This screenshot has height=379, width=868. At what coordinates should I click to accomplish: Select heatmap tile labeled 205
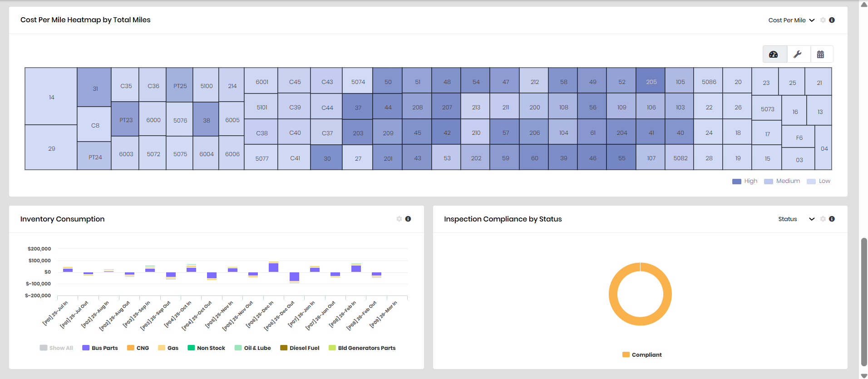(x=651, y=81)
